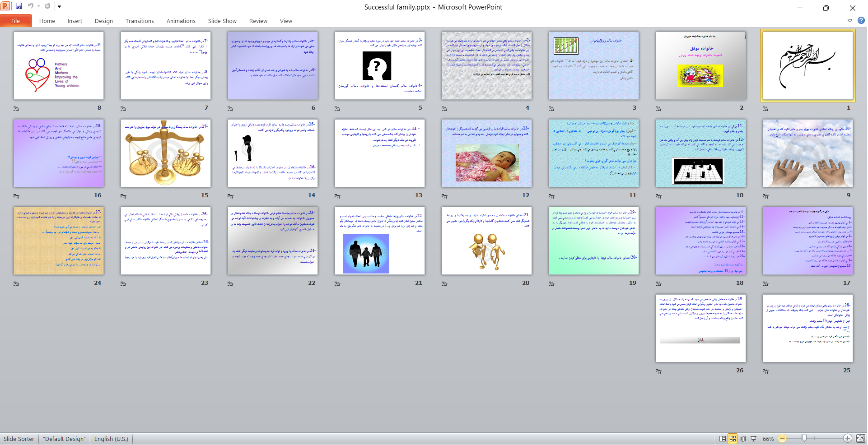Click "Default Design" theme name in status bar

[64, 439]
